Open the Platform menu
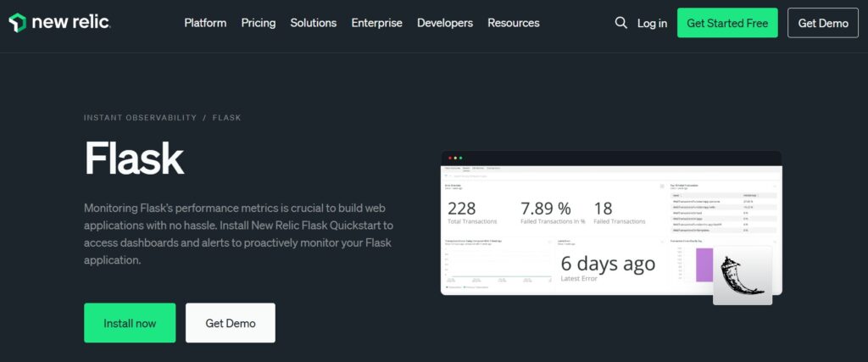Viewport: 868px width, 362px height. [x=205, y=23]
